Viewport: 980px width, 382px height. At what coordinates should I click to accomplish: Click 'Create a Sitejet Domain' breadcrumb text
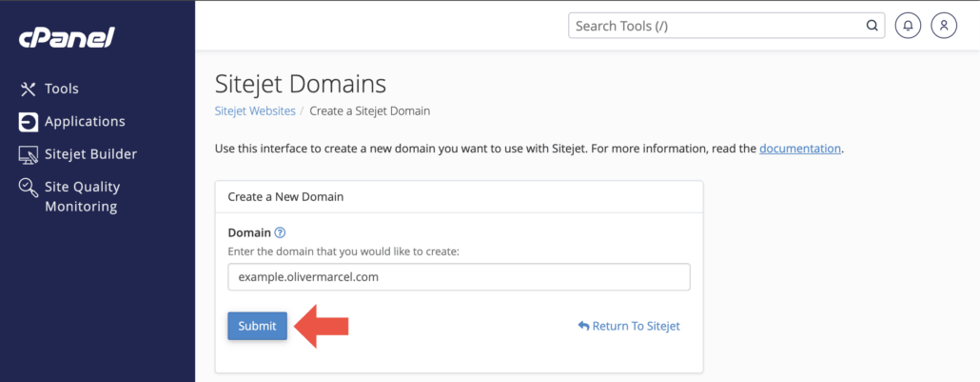[369, 111]
